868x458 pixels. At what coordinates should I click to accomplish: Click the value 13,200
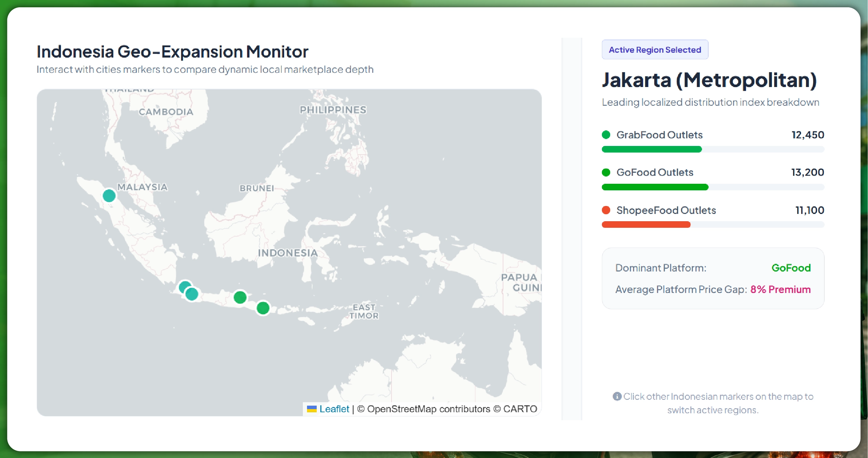(808, 172)
